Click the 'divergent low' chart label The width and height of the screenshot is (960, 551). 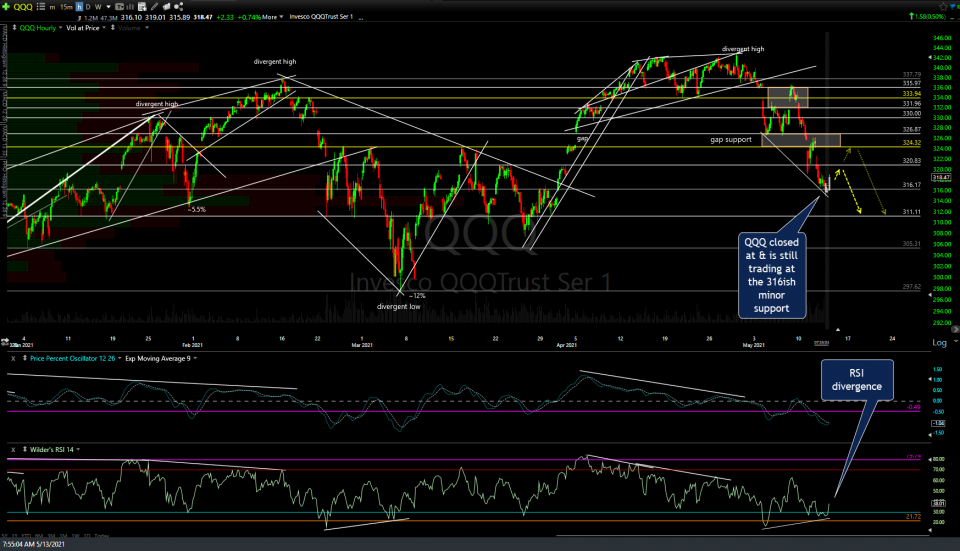(x=399, y=307)
